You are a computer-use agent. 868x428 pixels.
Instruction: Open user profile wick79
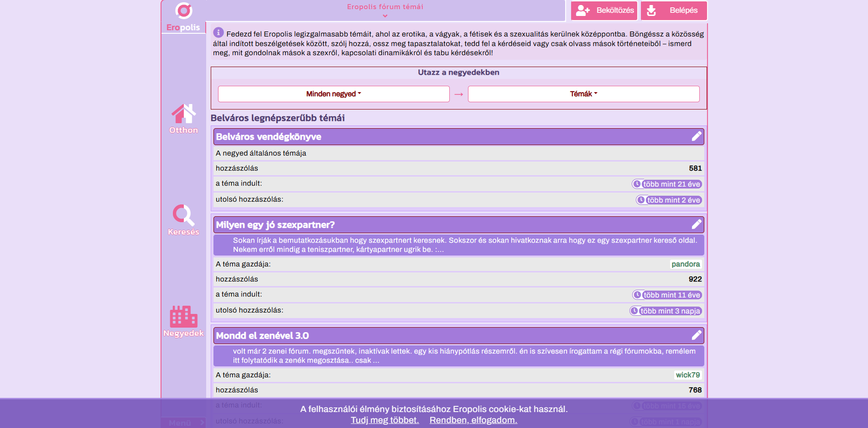tap(688, 375)
